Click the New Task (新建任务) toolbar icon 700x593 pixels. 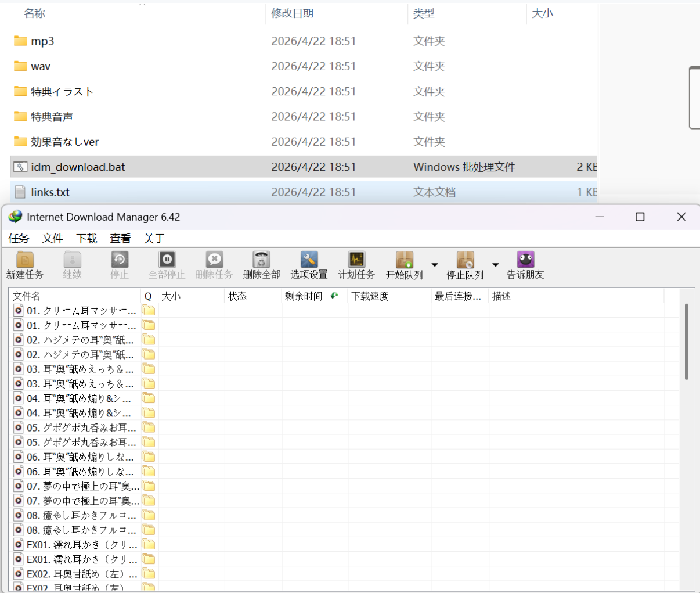pyautogui.click(x=25, y=265)
